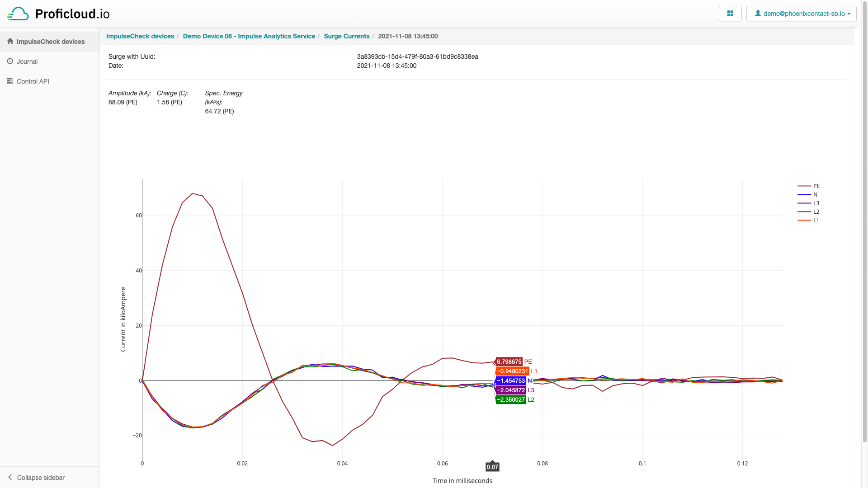Collapse the sidebar navigation panel

[x=49, y=477]
